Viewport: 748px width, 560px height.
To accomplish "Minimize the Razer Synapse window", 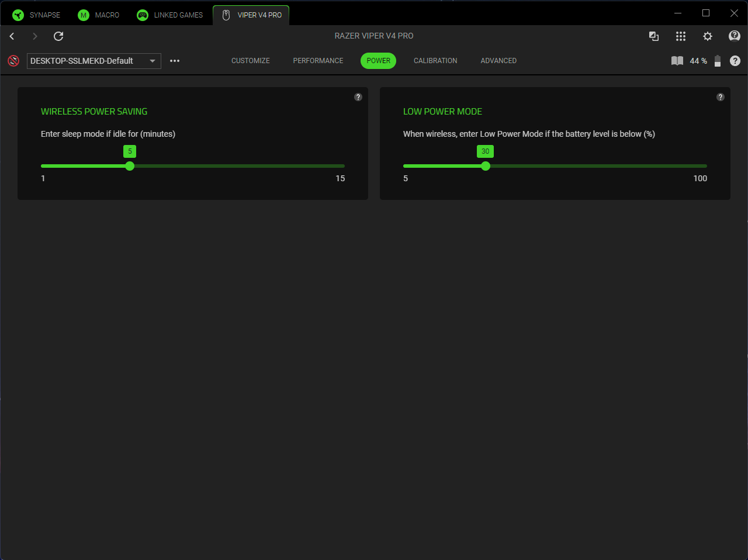I will point(678,13).
